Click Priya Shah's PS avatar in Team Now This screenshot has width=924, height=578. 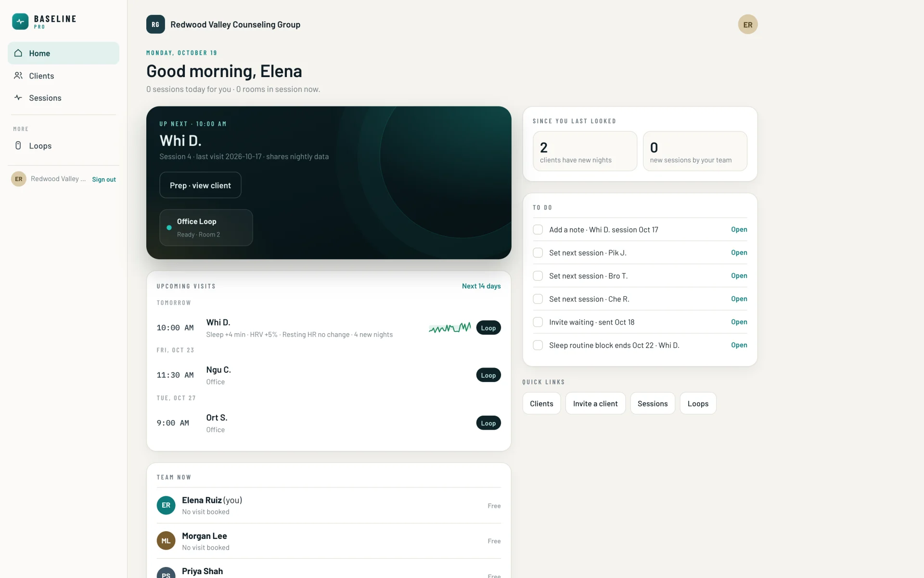[166, 572]
